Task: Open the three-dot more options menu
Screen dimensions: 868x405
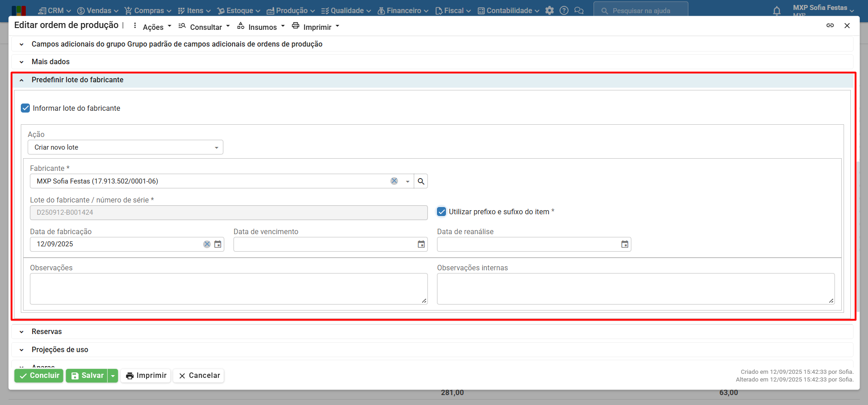Action: (135, 26)
